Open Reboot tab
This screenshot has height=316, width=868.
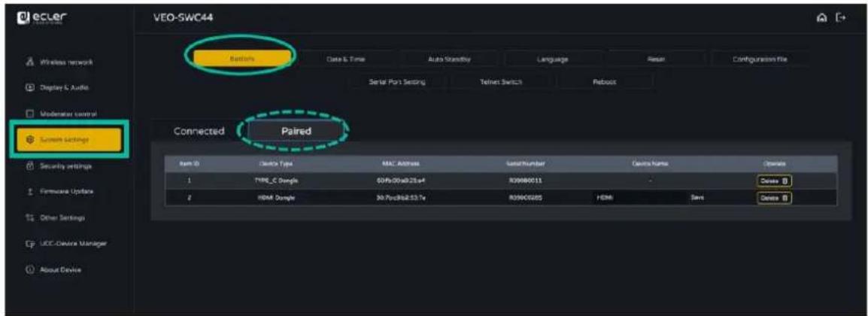[604, 81]
